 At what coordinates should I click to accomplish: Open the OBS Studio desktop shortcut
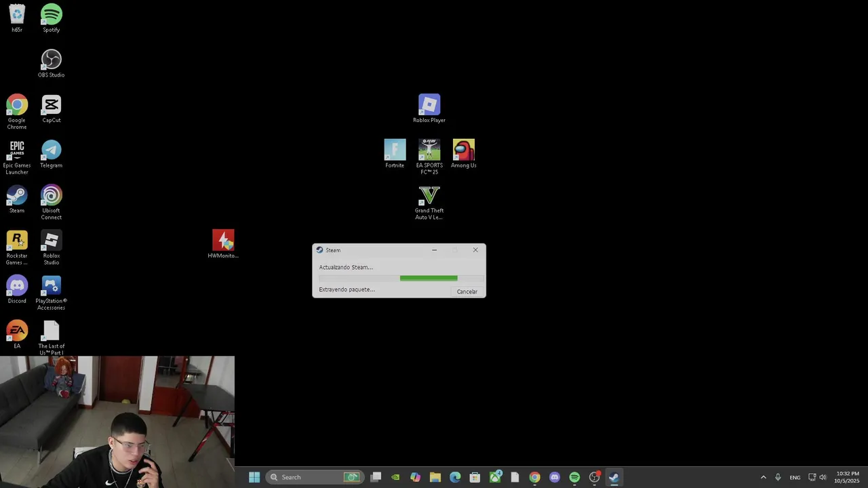(x=51, y=64)
